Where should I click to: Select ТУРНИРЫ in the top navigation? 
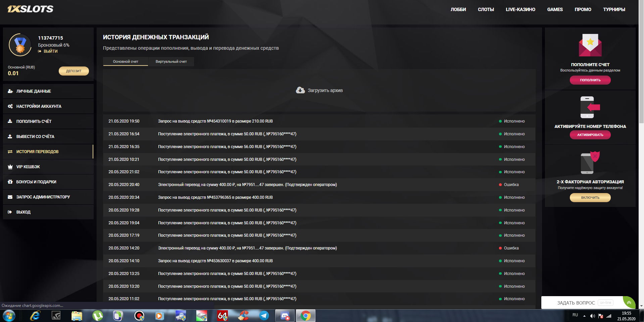[614, 9]
